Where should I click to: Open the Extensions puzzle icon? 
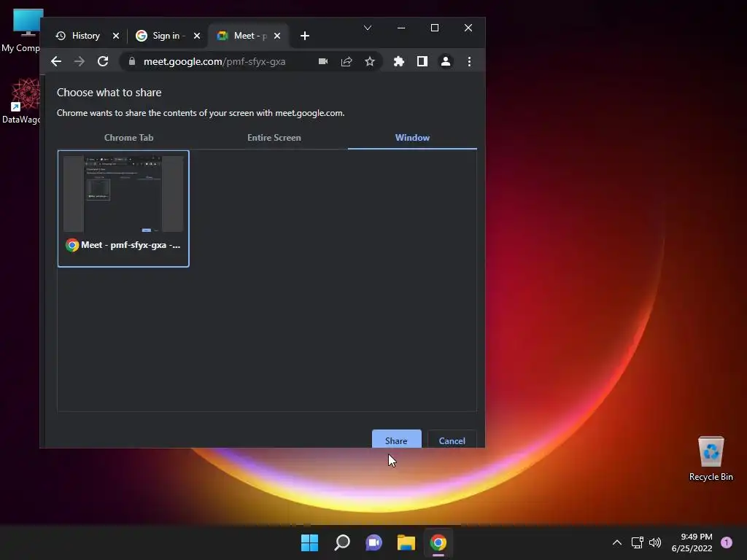[x=399, y=61]
